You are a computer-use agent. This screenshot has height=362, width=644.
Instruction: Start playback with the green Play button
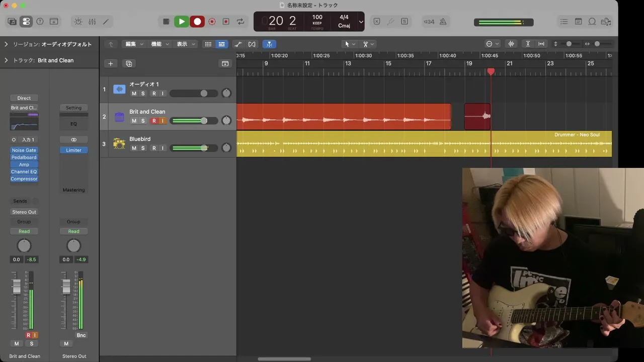(x=182, y=22)
